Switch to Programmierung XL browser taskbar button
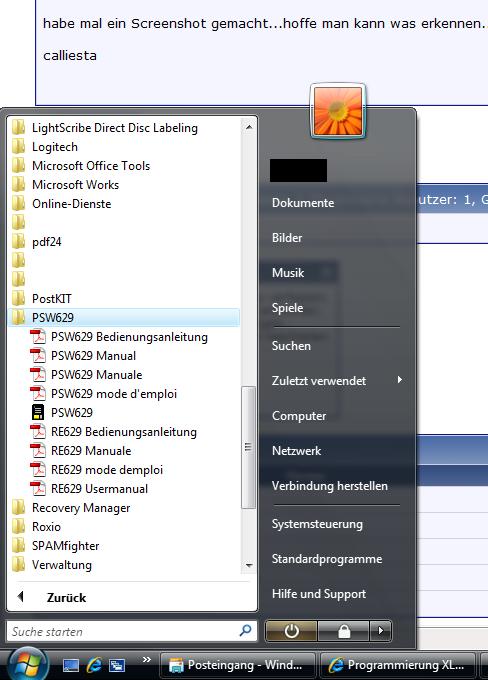 [x=397, y=665]
